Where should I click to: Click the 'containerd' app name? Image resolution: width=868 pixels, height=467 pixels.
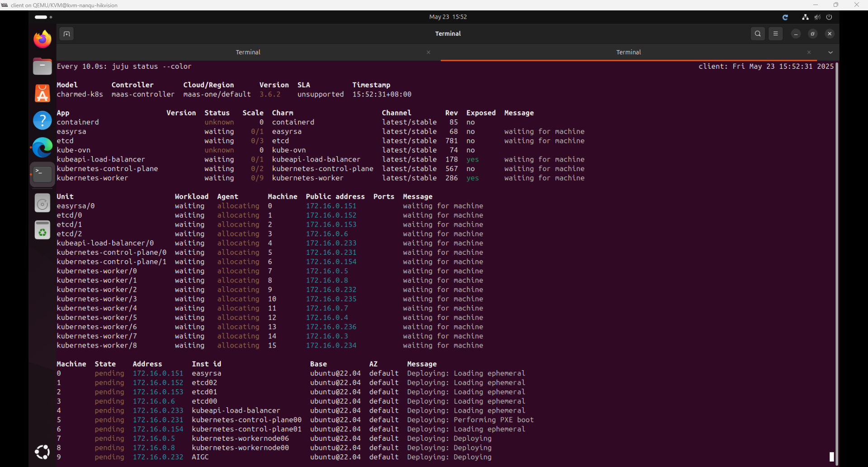pos(78,122)
